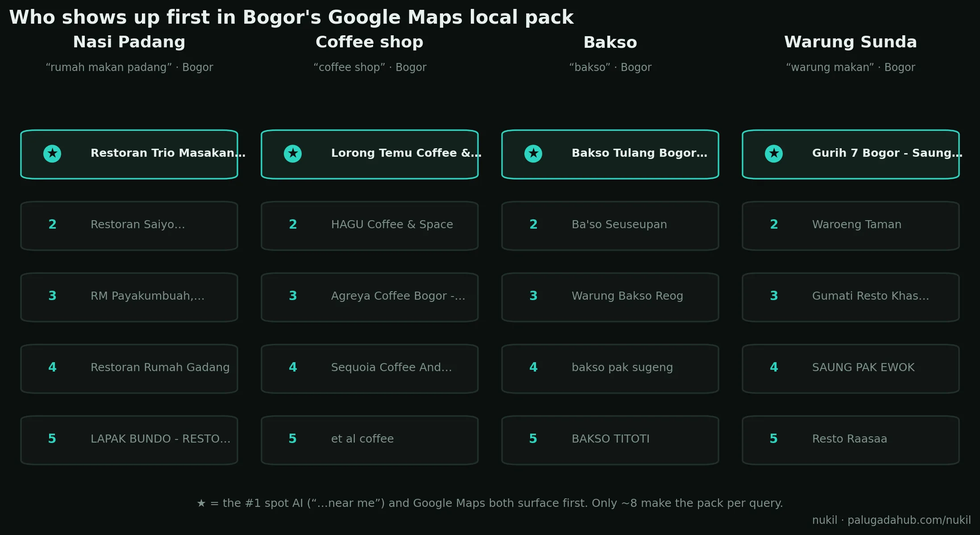Open Gumati Resto Khas row
The width and height of the screenshot is (980, 535).
pyautogui.click(x=851, y=297)
